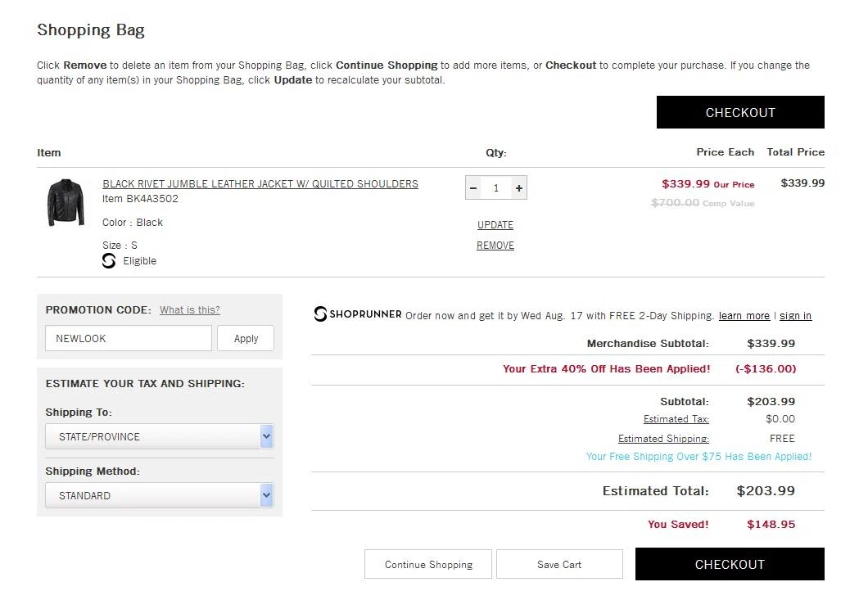
Task: Open the leather jacket product thumbnail
Action: click(66, 202)
